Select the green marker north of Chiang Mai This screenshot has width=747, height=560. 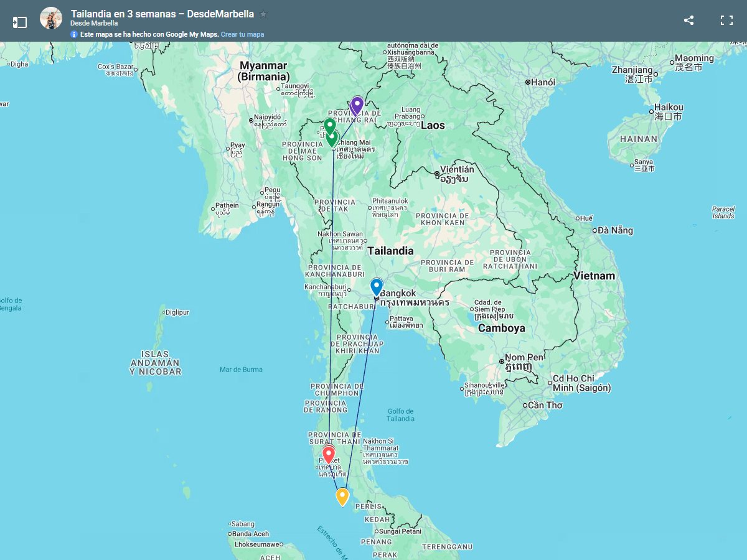click(x=329, y=128)
